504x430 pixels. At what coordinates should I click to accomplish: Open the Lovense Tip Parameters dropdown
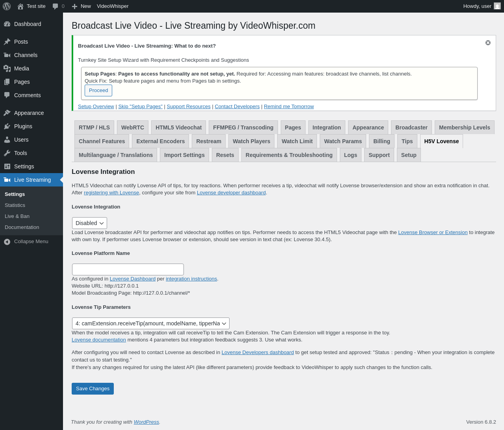[x=150, y=323]
